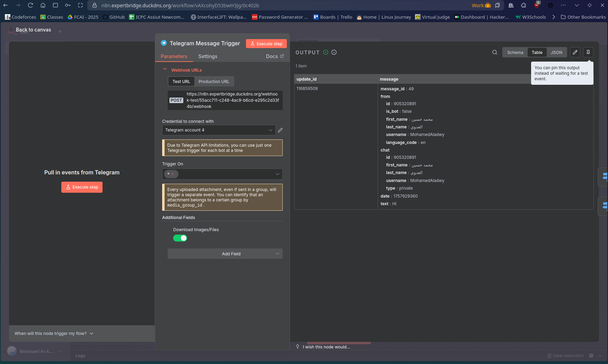608x364 pixels.
Task: Click Execute step in node header
Action: [x=266, y=44]
